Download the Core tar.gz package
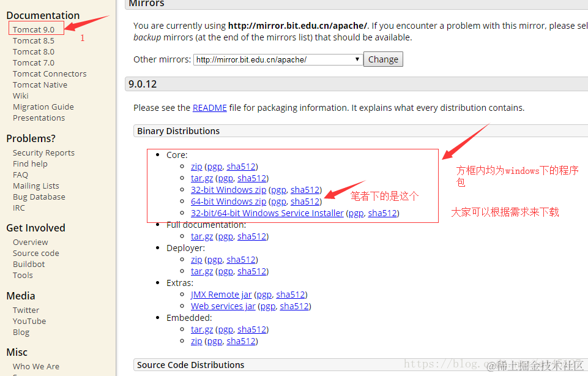Viewport: 588px width, 376px height. point(202,178)
